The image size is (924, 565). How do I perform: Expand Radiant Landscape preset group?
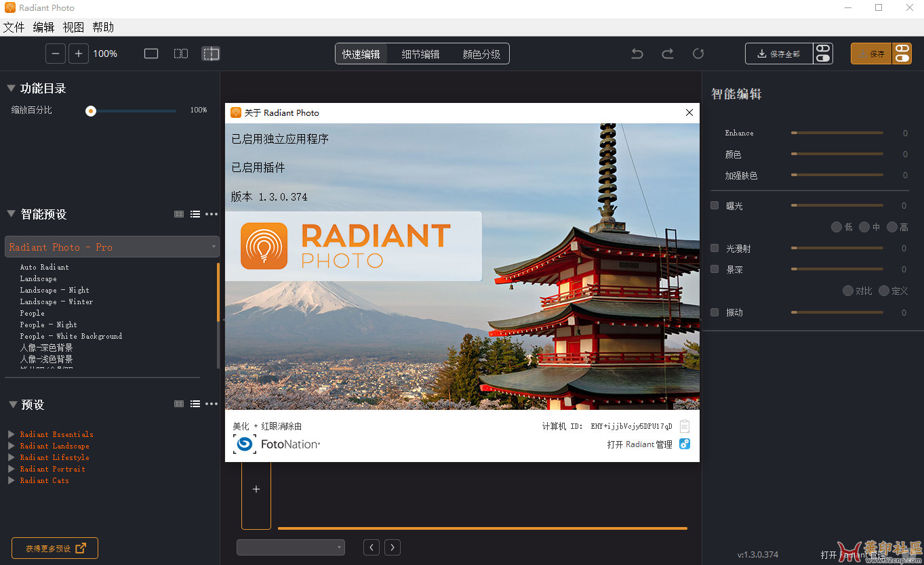pos(11,446)
